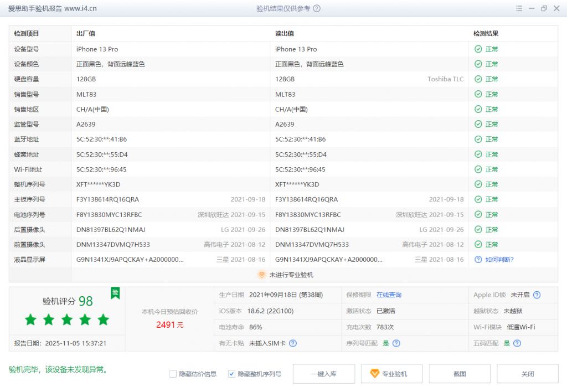Click green check icon on 硬盘容量 row
The height and width of the screenshot is (392, 567).
click(477, 79)
